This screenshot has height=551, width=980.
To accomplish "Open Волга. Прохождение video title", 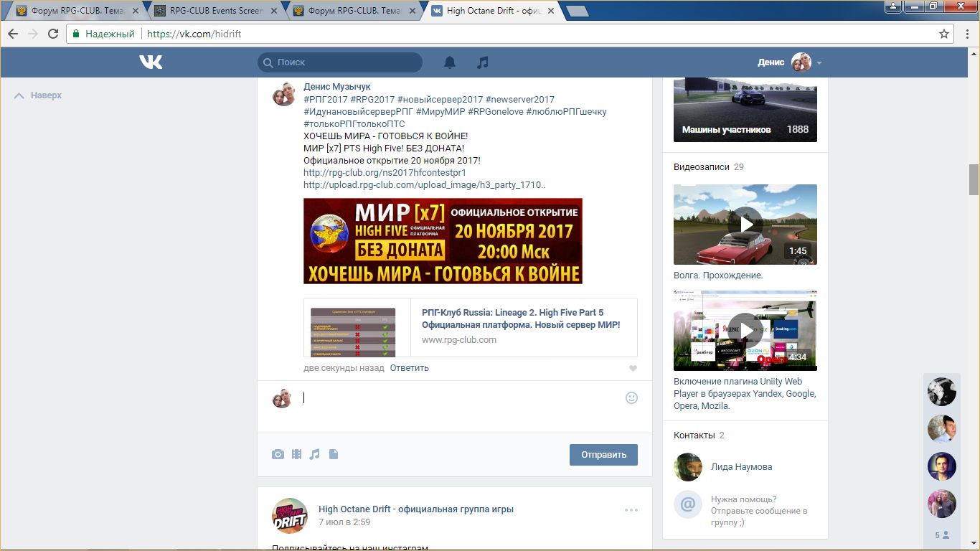I will tap(718, 275).
